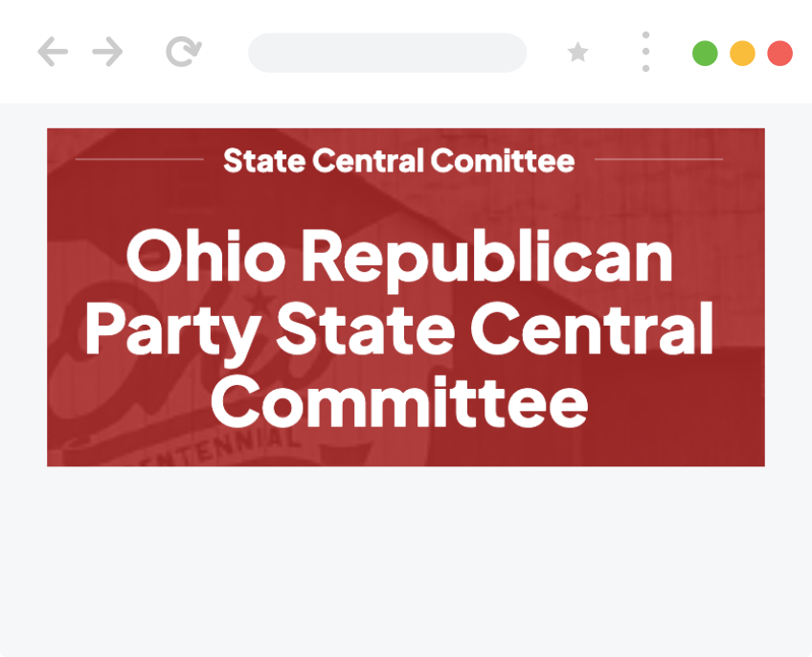
Task: Click the State Central Comittee subtitle link
Action: click(x=398, y=160)
